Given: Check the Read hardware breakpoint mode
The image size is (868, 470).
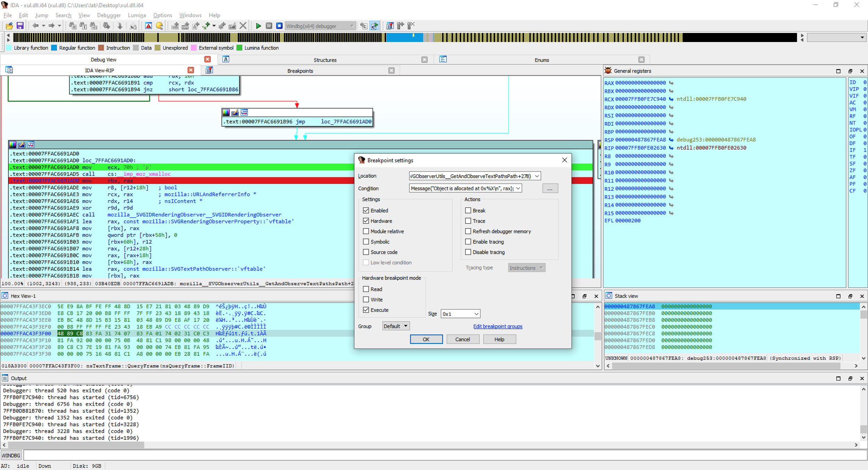Looking at the screenshot, I should click(x=366, y=289).
